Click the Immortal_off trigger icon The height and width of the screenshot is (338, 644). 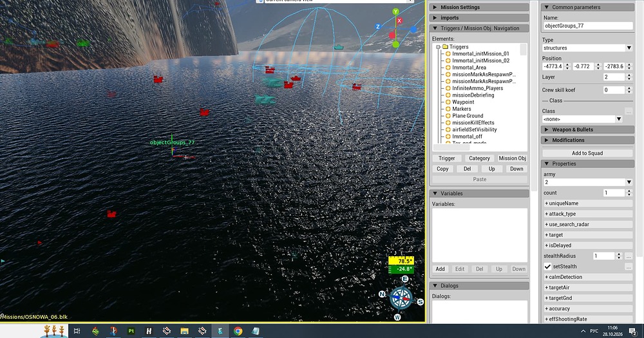[x=448, y=136]
